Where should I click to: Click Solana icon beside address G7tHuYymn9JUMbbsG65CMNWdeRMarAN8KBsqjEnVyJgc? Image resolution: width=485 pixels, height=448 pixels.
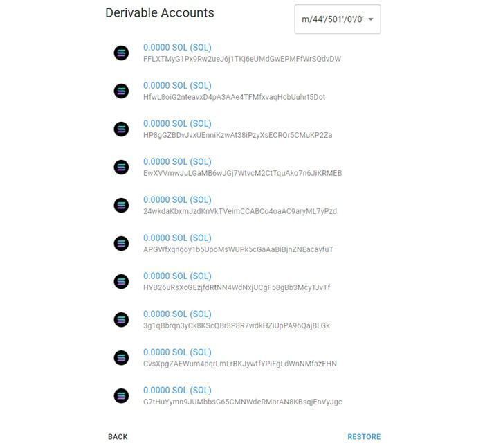[121, 395]
